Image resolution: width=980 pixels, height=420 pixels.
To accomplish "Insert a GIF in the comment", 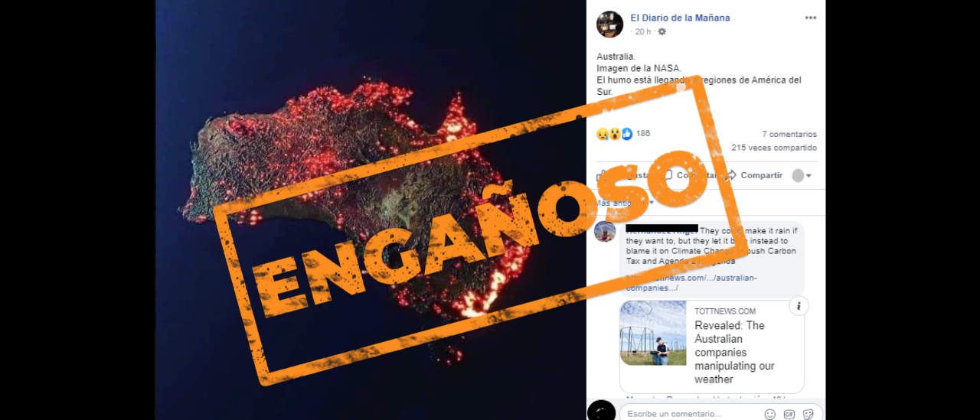I will [x=789, y=414].
